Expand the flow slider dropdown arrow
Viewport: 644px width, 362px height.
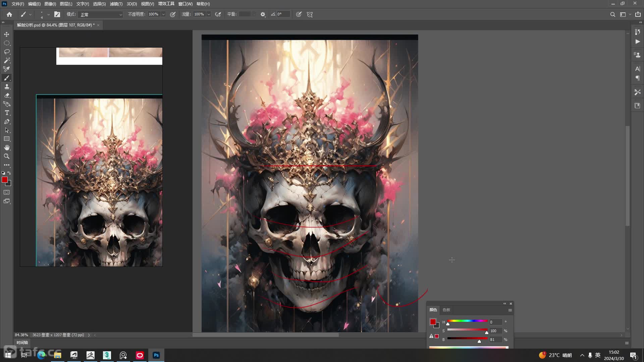click(209, 14)
